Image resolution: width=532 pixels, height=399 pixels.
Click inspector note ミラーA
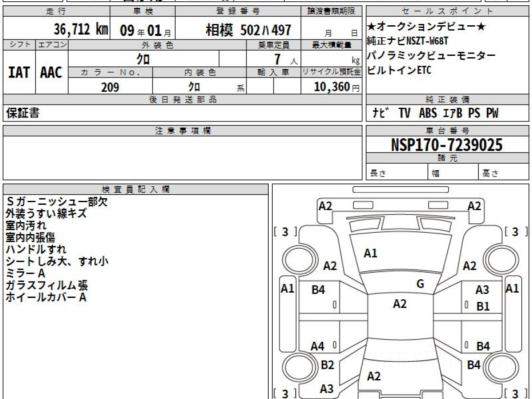pyautogui.click(x=26, y=274)
